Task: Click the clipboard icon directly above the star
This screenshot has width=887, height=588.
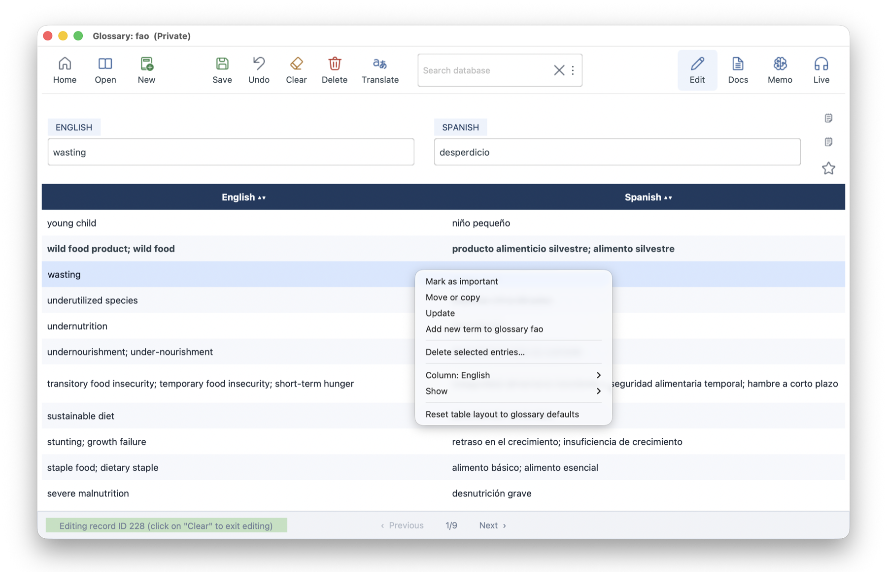Action: point(828,142)
